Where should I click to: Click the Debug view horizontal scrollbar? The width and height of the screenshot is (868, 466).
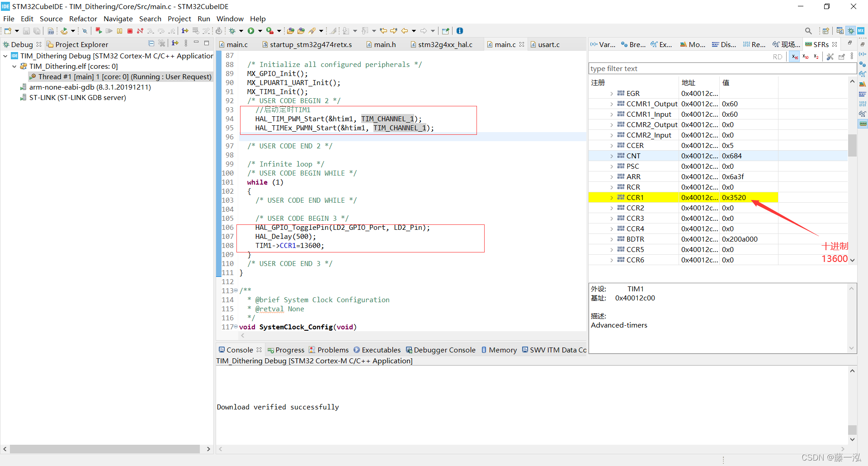pos(105,449)
